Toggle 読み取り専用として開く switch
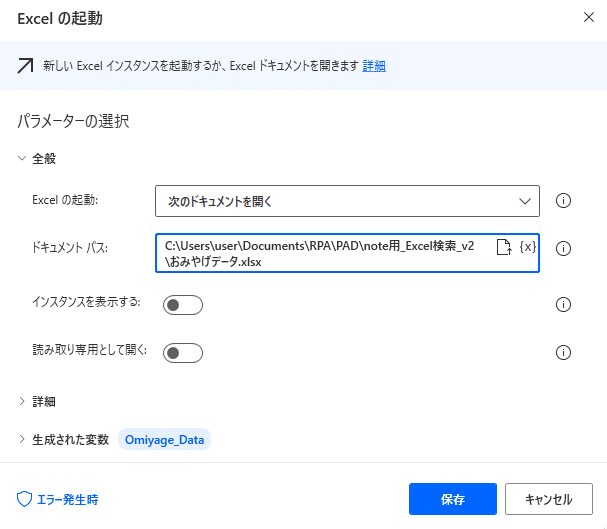Image resolution: width=607 pixels, height=529 pixels. pyautogui.click(x=183, y=353)
